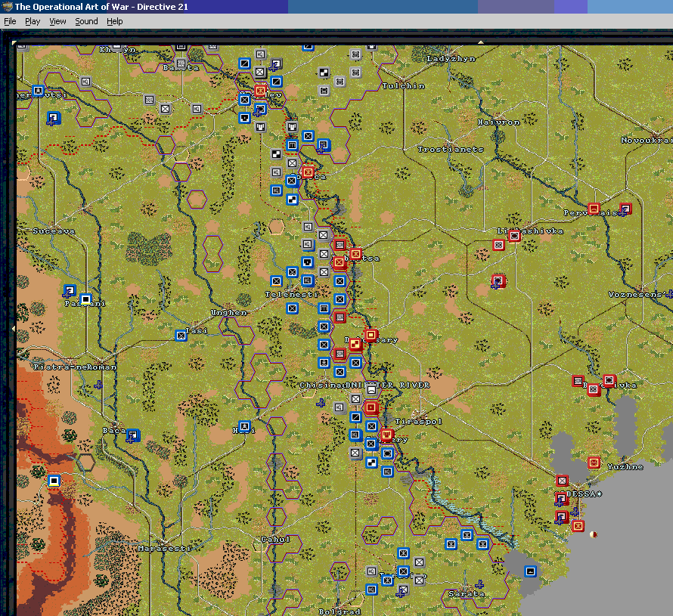Click the Trostianets town label
Viewport: 673px width, 616px height.
[x=451, y=150]
